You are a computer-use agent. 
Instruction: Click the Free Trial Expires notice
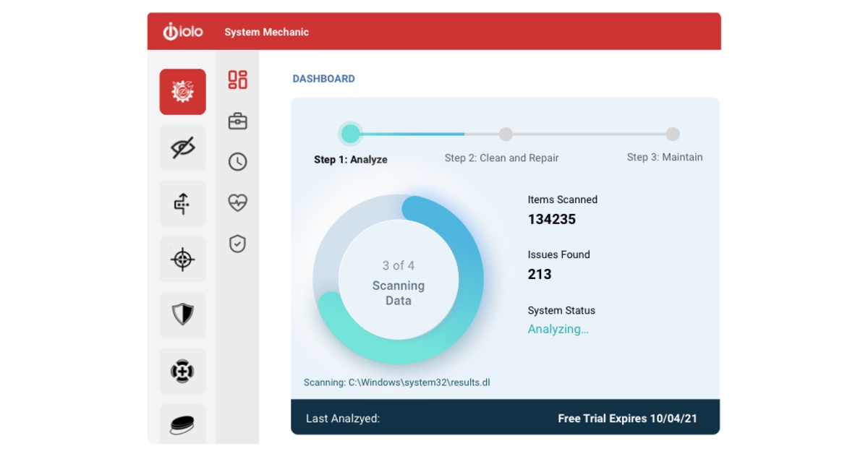point(627,419)
